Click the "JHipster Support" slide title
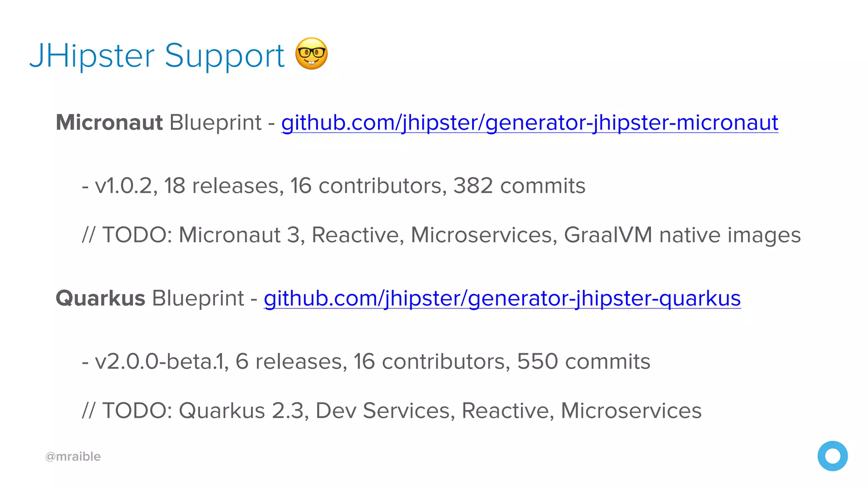This screenshot has height=488, width=868. tap(157, 56)
